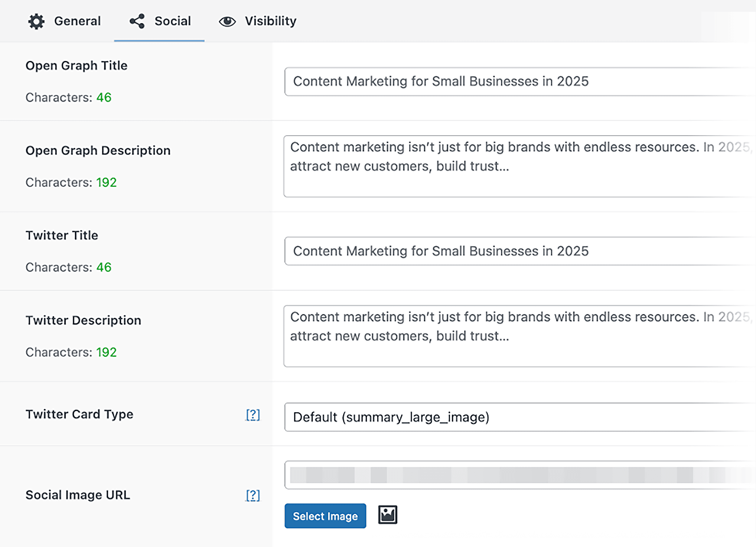Open the media library via the image icon

(387, 515)
